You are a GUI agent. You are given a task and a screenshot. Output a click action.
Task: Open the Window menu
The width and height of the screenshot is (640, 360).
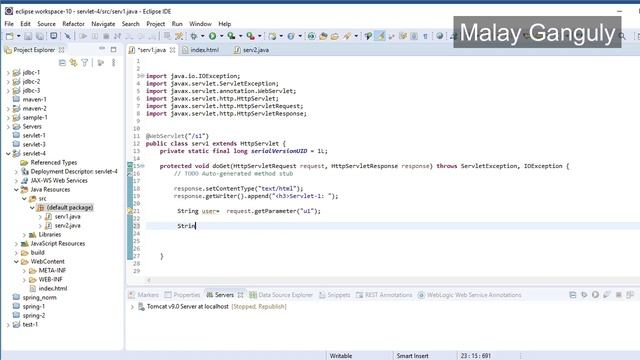click(200, 24)
